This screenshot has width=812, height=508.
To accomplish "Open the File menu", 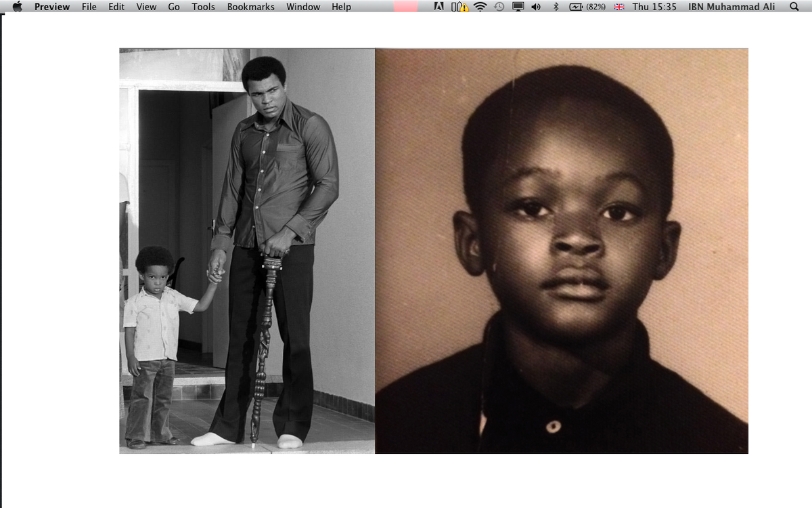I will tap(89, 7).
